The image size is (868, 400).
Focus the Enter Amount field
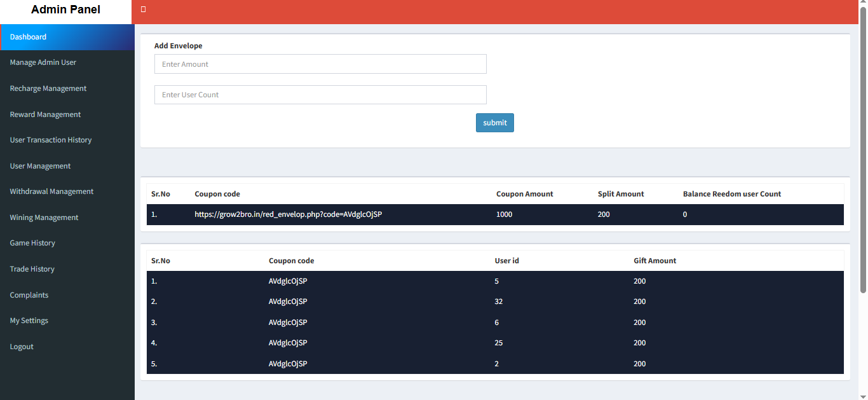(x=320, y=64)
